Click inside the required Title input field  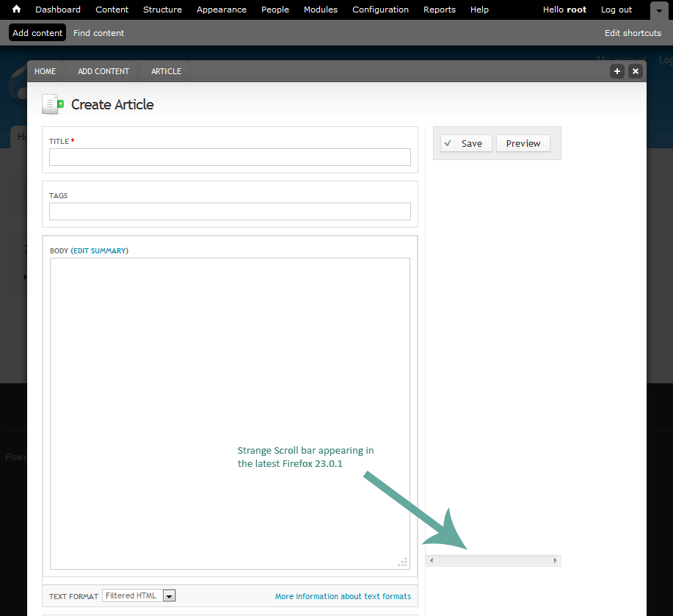coord(230,157)
